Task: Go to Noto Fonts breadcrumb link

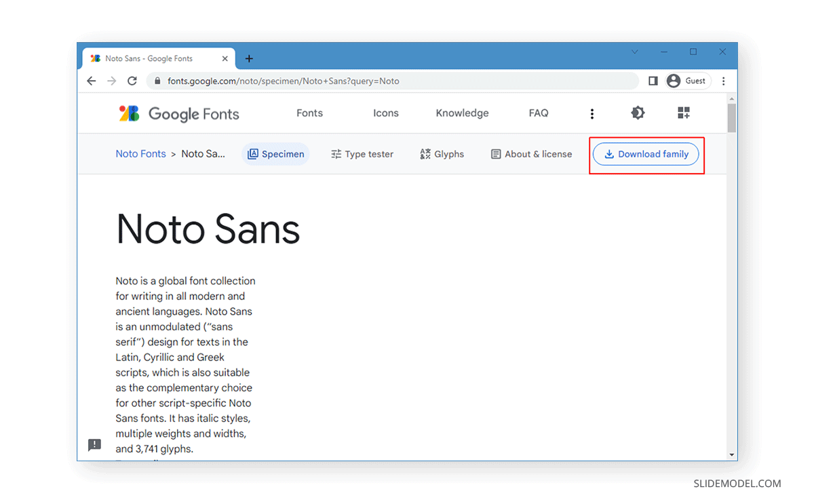Action: pos(140,154)
